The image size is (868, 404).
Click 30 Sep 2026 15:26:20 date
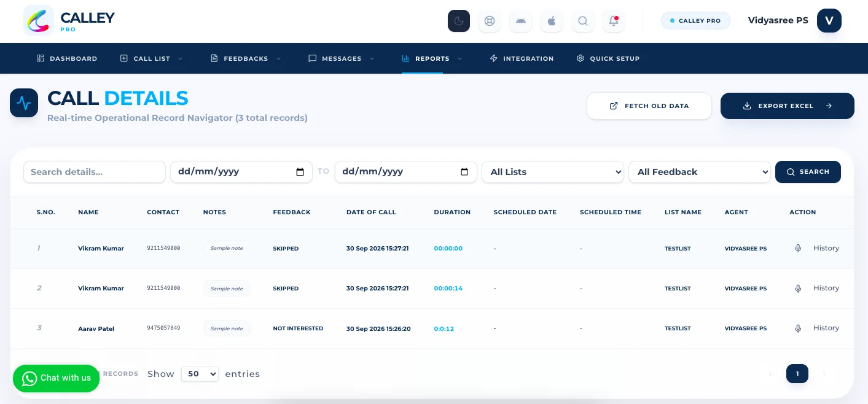pyautogui.click(x=378, y=328)
